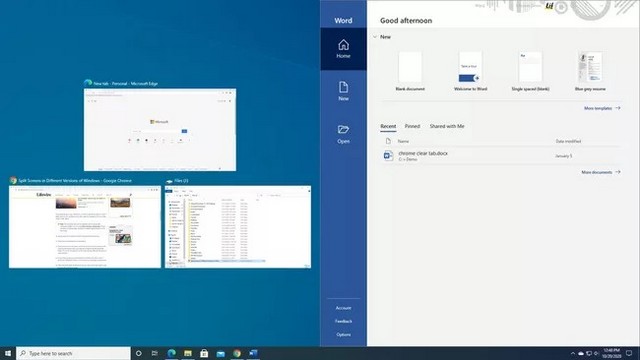Switch to the Recent tab
640x360 pixels.
click(388, 127)
